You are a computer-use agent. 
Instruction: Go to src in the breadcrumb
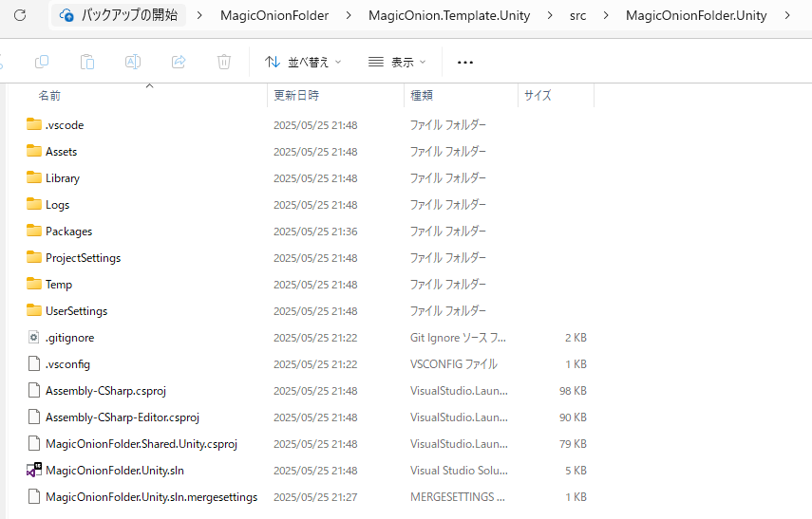coord(578,15)
